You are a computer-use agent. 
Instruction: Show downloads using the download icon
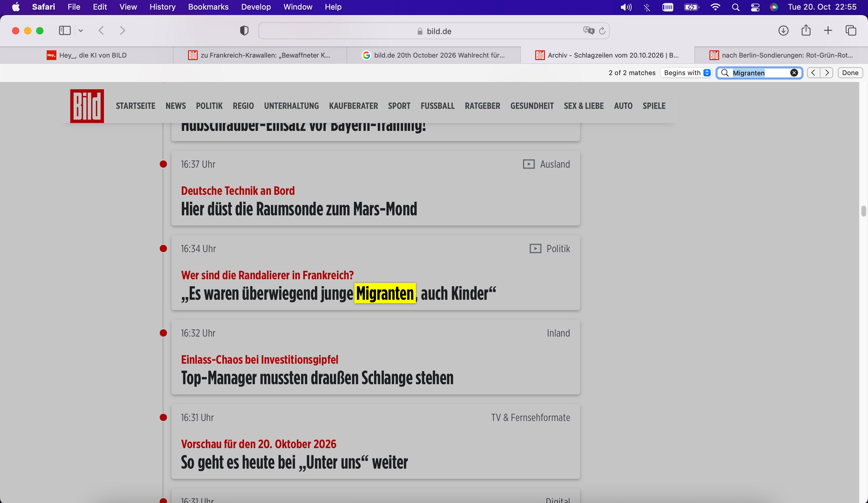click(783, 31)
